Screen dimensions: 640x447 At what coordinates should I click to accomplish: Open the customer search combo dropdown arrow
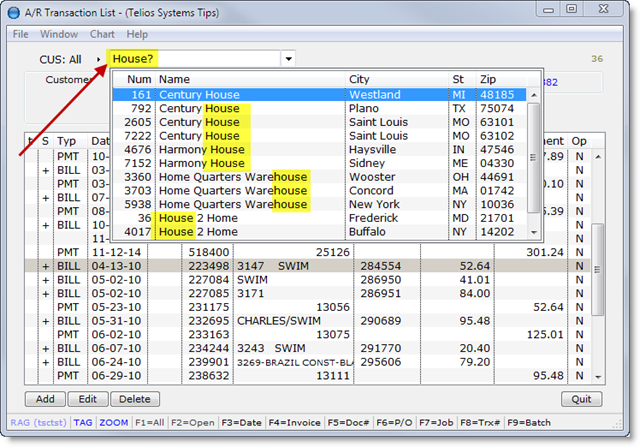point(288,60)
